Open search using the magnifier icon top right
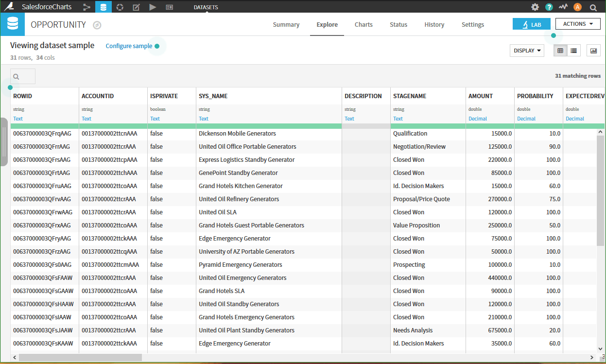 click(x=593, y=7)
